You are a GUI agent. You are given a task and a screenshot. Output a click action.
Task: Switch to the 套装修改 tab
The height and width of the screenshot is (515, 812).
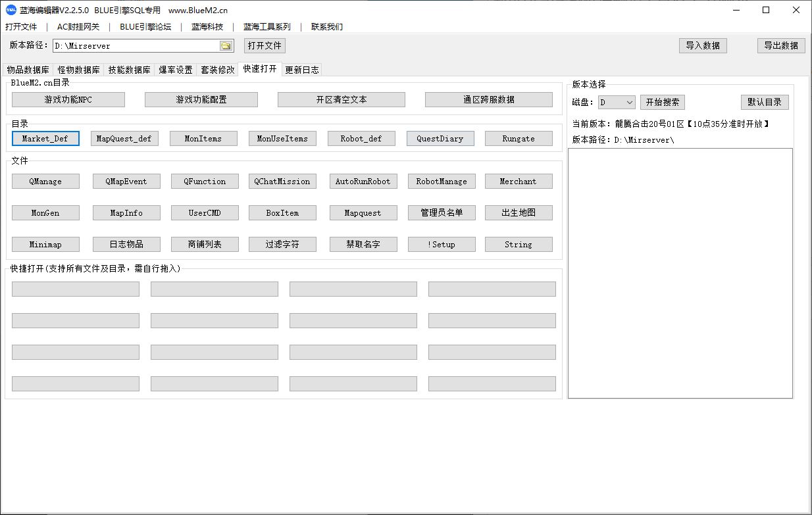click(218, 70)
